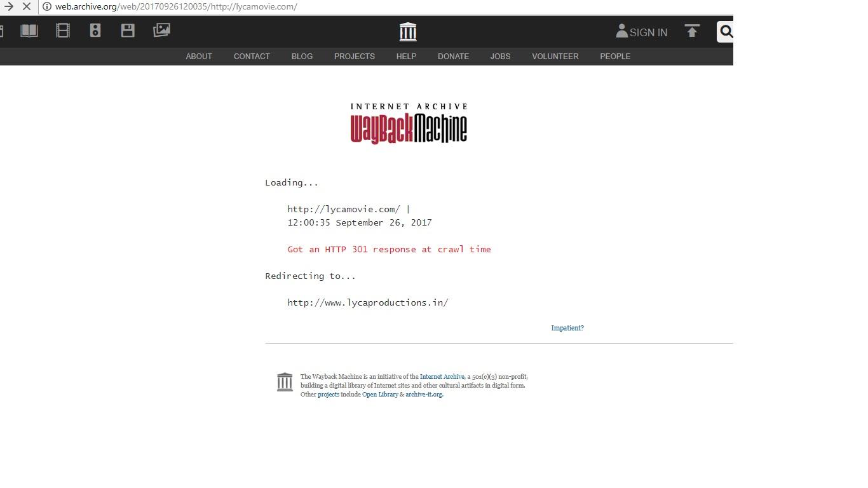Open the Video film strip icon
This screenshot has height=488, width=868.
tap(63, 30)
